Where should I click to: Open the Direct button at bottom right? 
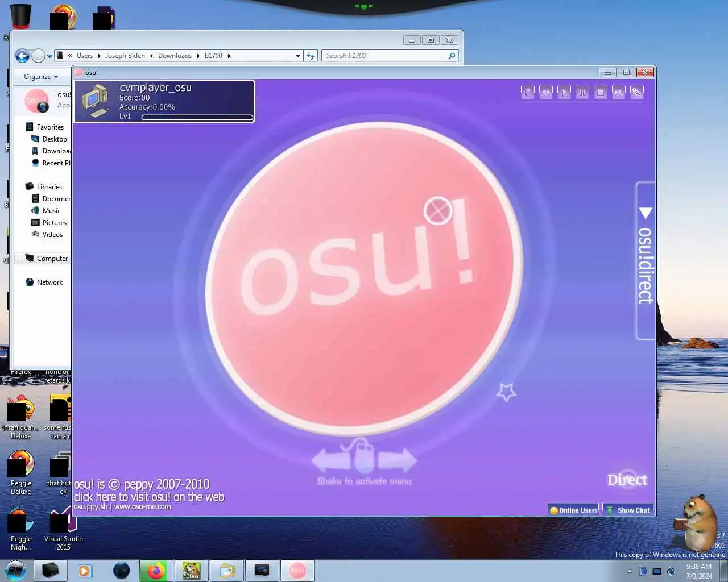pyautogui.click(x=627, y=480)
